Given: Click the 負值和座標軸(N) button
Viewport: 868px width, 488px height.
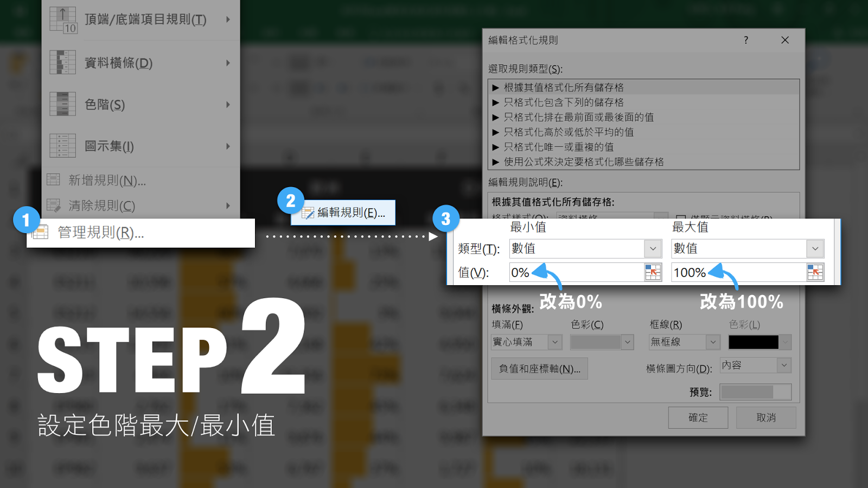Looking at the screenshot, I should [539, 368].
